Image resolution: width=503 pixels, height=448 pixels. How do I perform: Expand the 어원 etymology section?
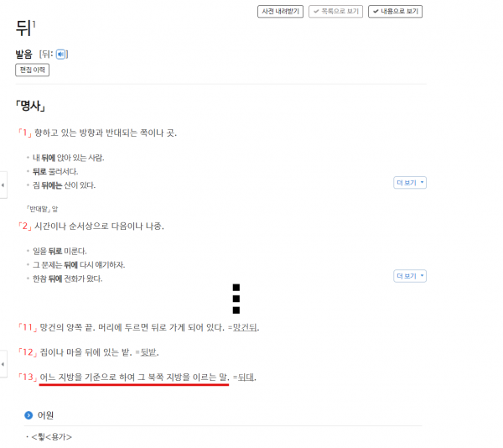click(x=45, y=415)
